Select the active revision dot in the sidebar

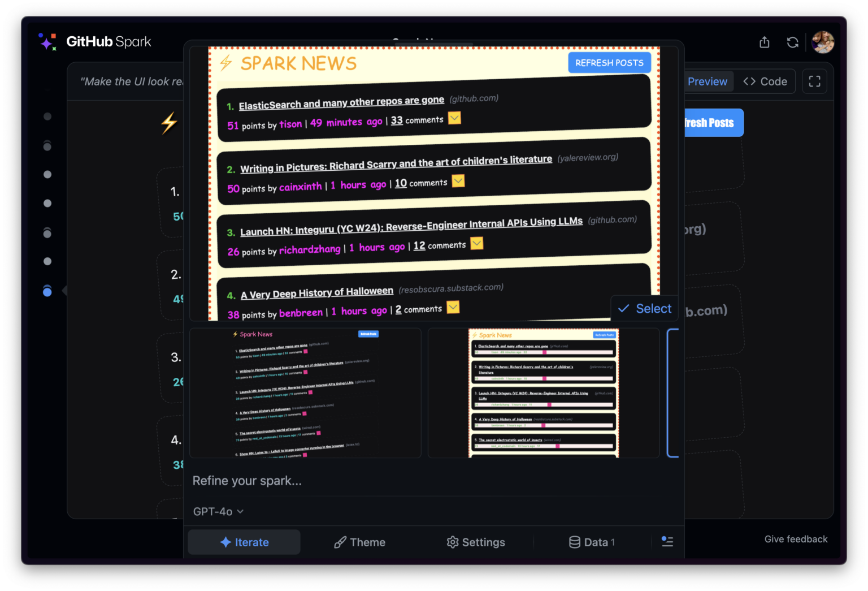(x=47, y=291)
